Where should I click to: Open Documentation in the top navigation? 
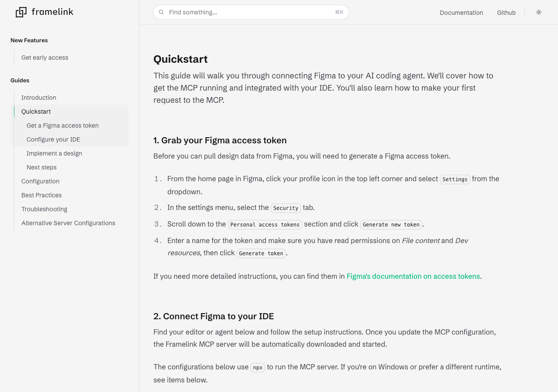[x=461, y=13]
